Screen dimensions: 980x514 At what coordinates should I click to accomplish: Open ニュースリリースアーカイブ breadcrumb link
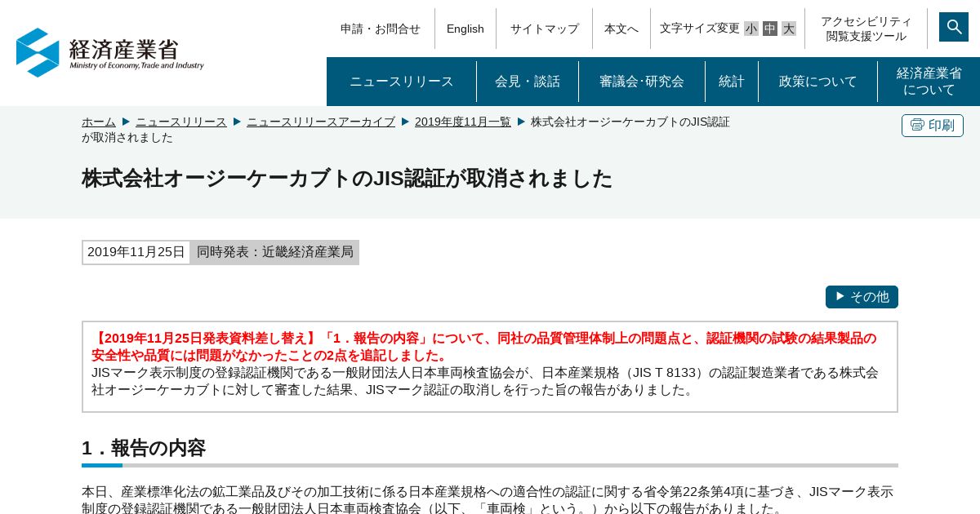[321, 122]
